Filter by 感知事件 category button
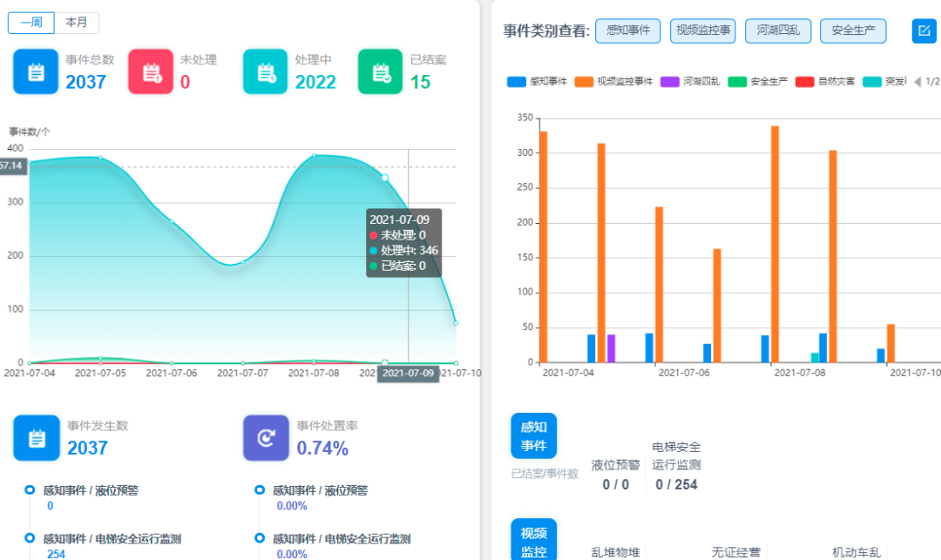 [627, 30]
